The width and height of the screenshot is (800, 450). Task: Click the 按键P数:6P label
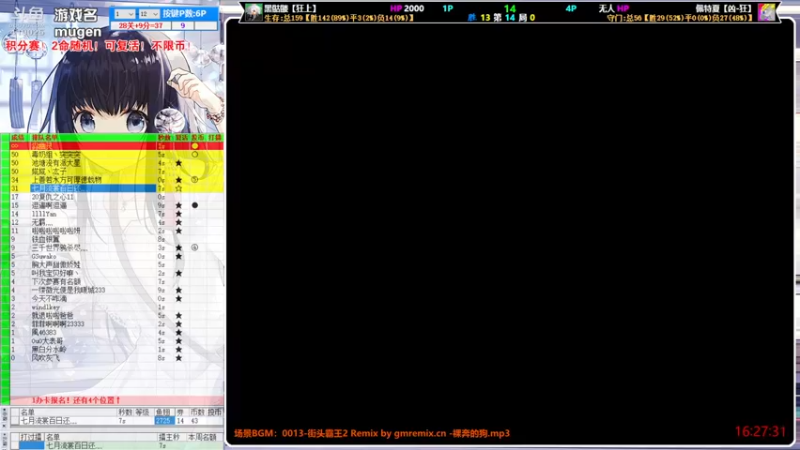(x=185, y=14)
